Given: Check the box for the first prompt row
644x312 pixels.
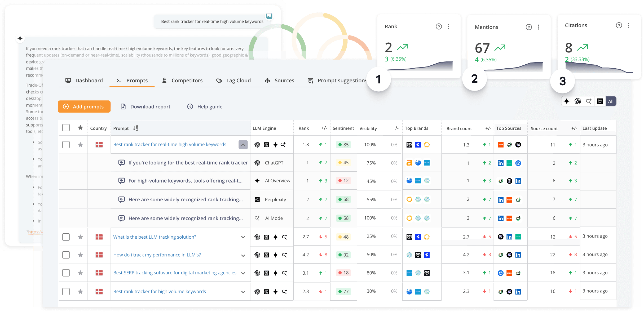Looking at the screenshot, I should [x=66, y=145].
